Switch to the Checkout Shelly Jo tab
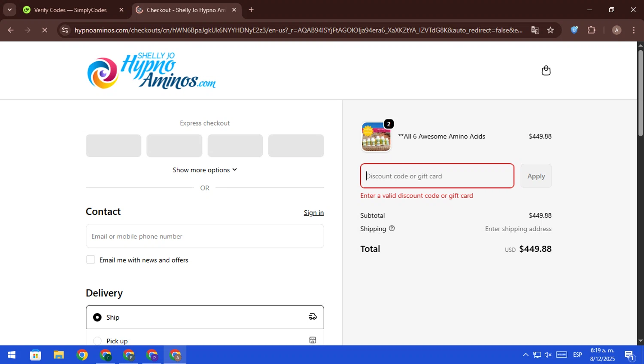Screen dimensions: 644x364 185,10
